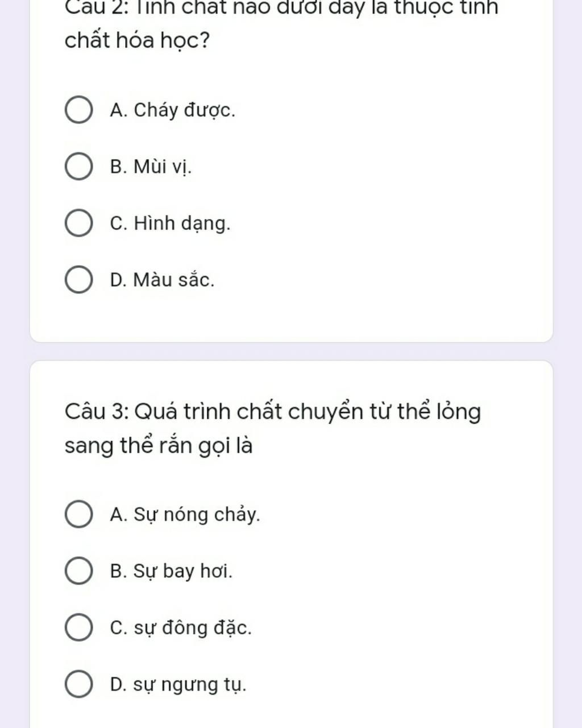Click the 'A. Sự nóng chảy.' answer label text
Screen dimensions: 582x728
185,515
